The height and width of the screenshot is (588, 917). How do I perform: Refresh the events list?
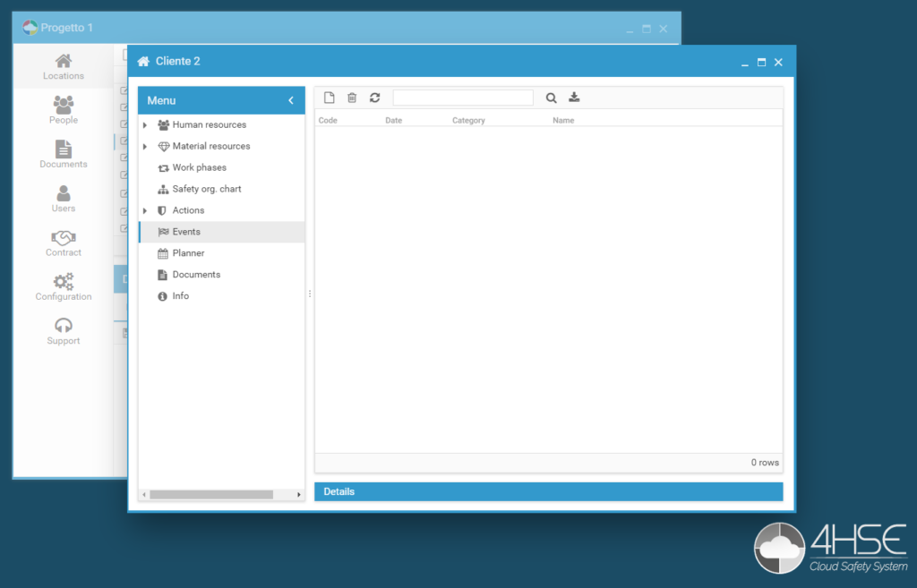[x=375, y=98]
